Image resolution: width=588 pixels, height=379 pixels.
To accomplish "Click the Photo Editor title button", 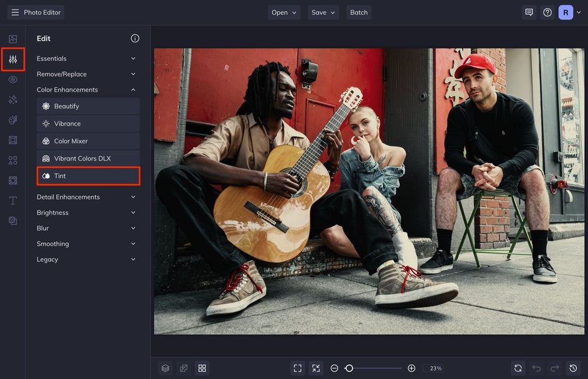I will (x=36, y=12).
